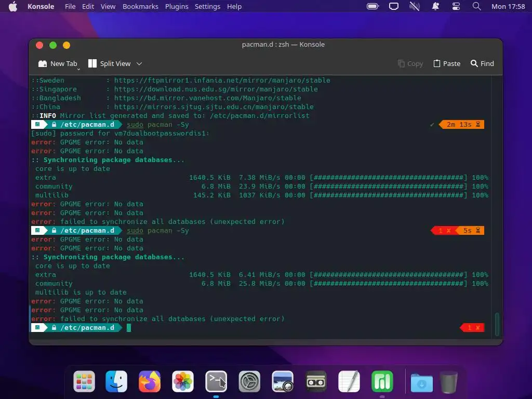Open the cassette tape app dock icon
Image resolution: width=532 pixels, height=399 pixels.
316,381
